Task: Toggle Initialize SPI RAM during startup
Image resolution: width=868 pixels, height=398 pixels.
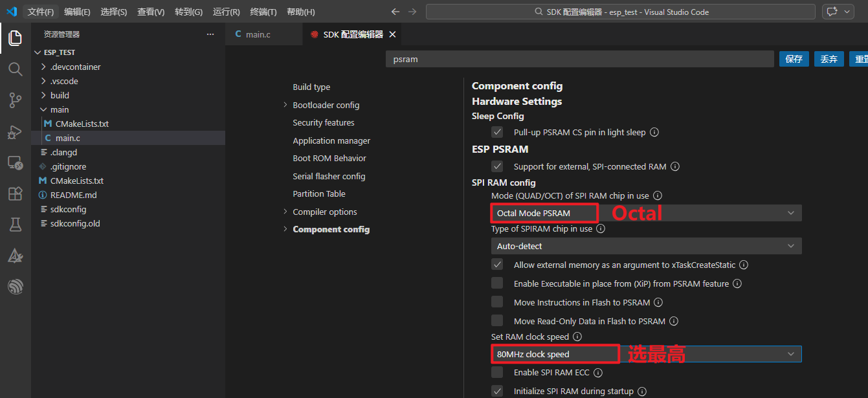Action: pos(497,392)
